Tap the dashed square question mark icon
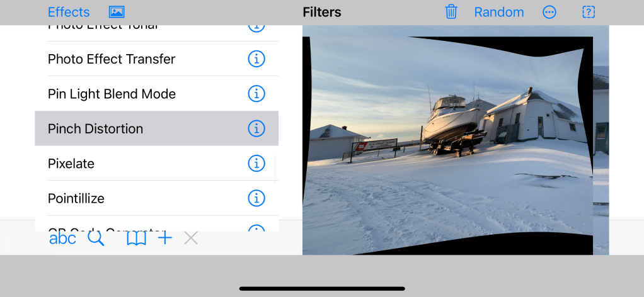 [x=589, y=12]
